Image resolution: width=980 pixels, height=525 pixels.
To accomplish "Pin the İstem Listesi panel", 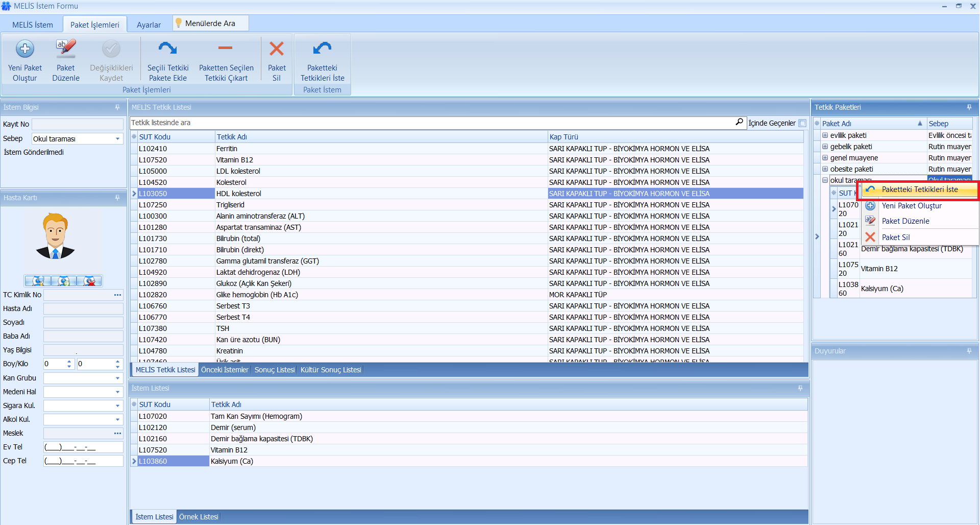I will (x=800, y=388).
